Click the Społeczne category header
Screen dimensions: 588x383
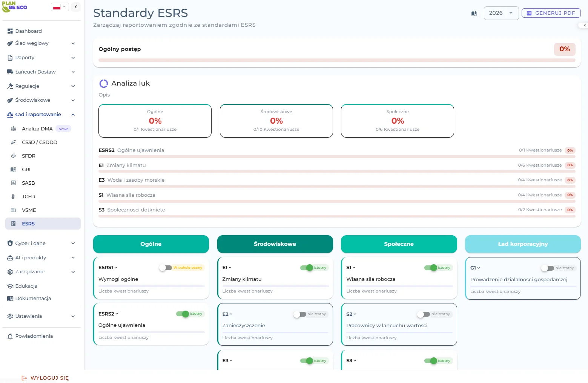pos(399,244)
